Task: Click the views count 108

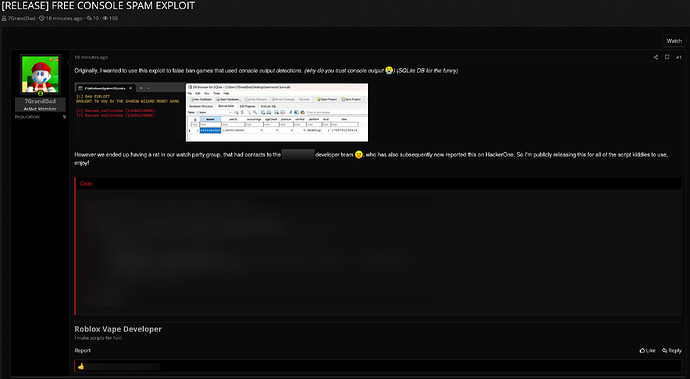Action: [x=113, y=18]
